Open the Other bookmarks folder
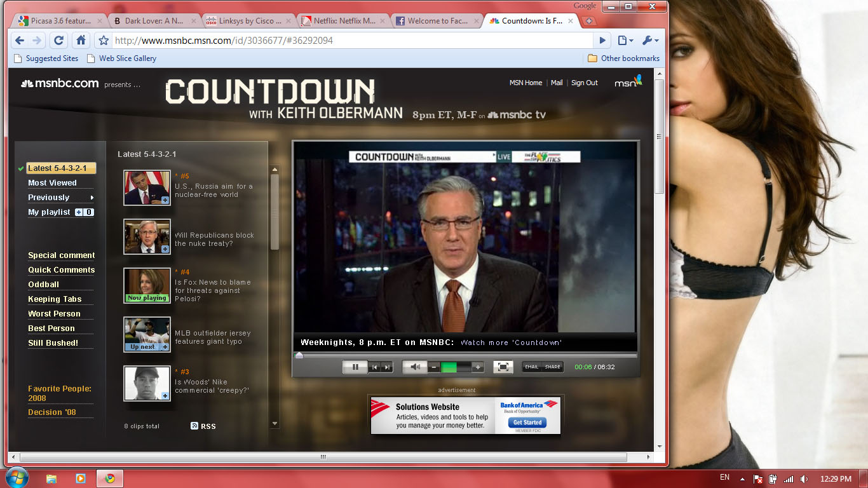 (x=623, y=58)
